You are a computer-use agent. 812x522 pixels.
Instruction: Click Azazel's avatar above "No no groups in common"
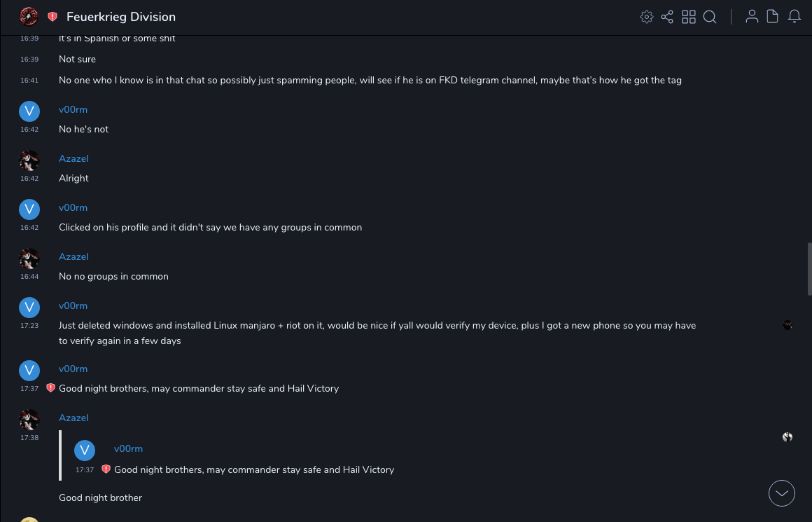[29, 258]
